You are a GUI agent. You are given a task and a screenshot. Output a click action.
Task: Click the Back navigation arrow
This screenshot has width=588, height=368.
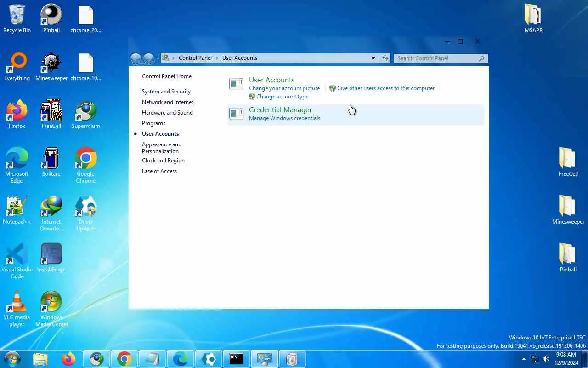click(136, 58)
